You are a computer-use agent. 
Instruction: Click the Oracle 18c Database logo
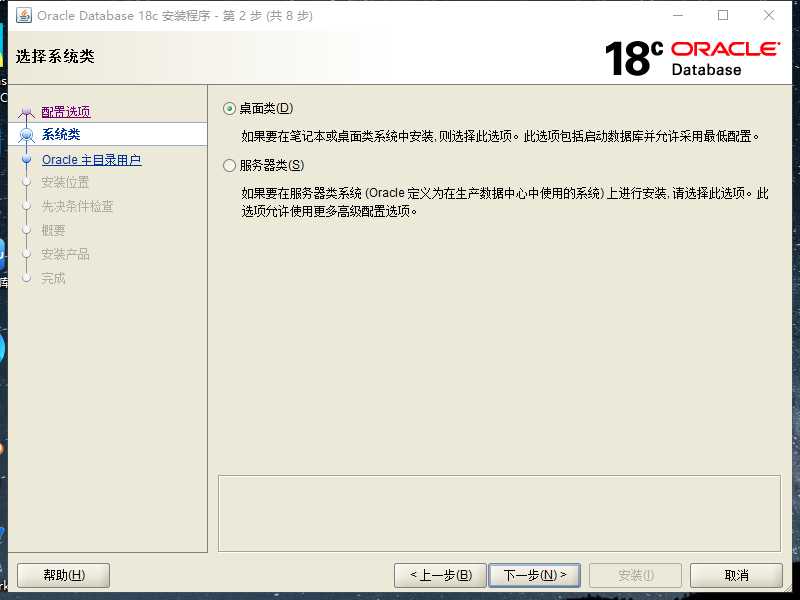click(x=692, y=58)
